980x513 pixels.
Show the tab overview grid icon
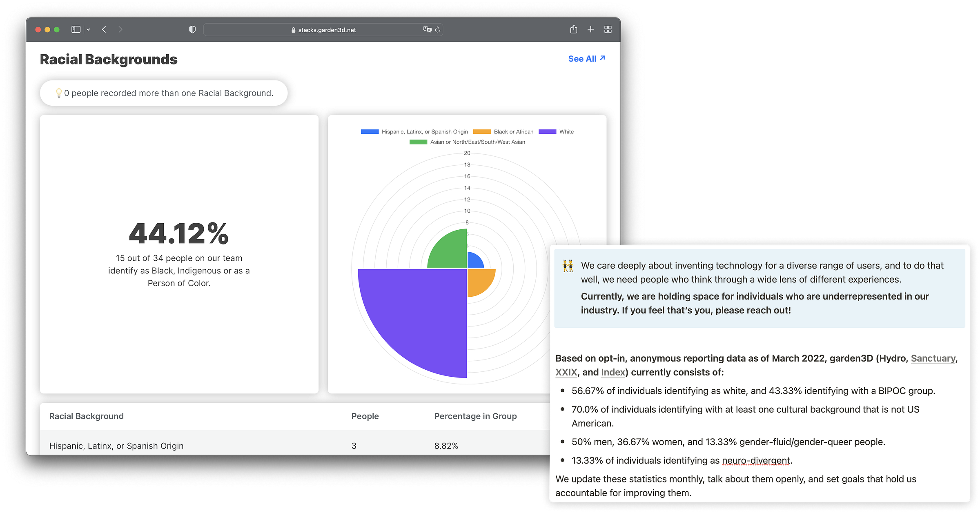point(608,29)
